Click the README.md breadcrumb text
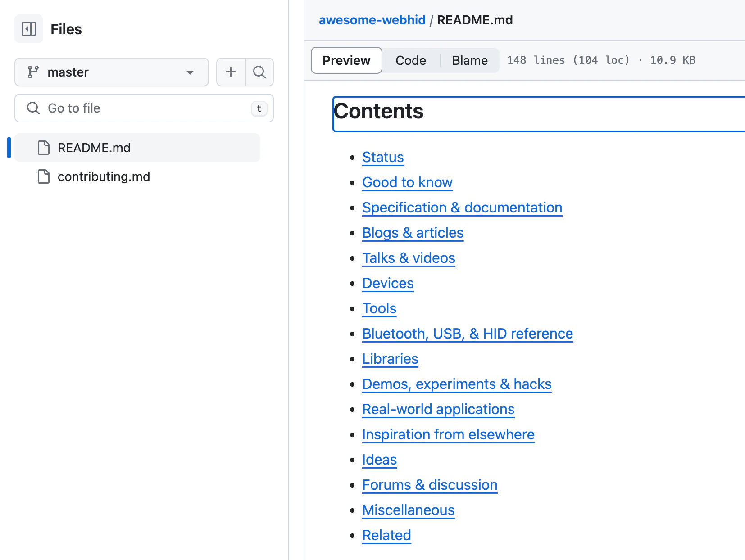The height and width of the screenshot is (560, 745). click(x=475, y=20)
